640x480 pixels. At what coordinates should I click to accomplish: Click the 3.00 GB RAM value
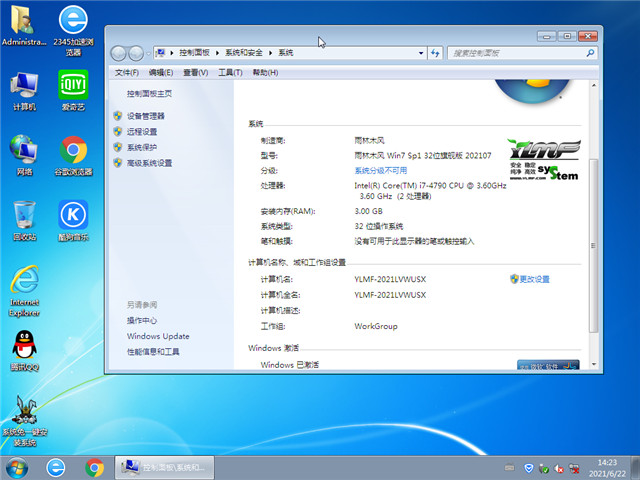pos(369,211)
